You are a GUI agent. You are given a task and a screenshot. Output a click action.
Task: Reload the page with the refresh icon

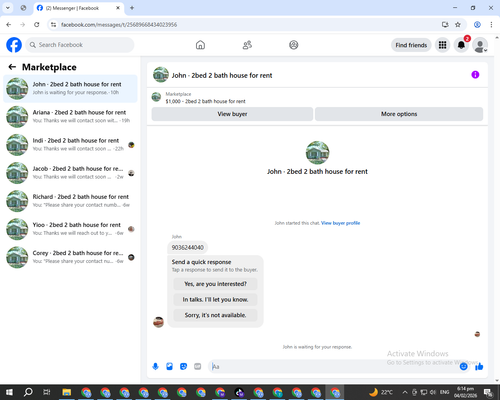point(37,25)
